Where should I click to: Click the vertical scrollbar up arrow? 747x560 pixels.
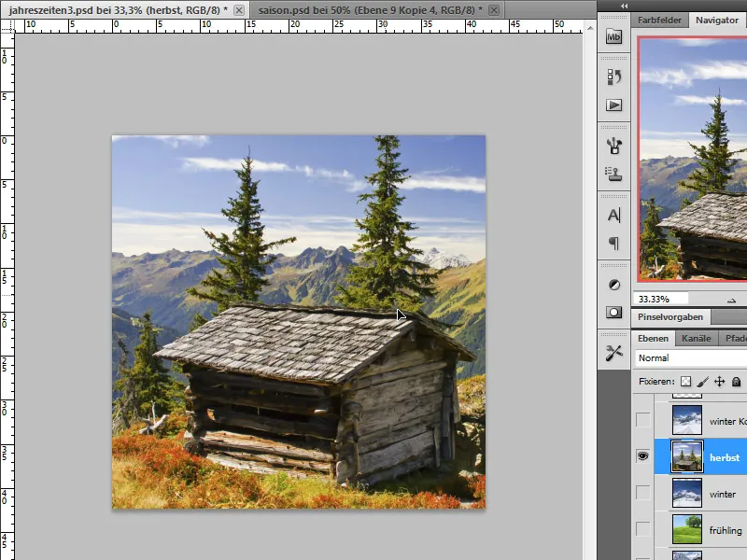[590, 28]
